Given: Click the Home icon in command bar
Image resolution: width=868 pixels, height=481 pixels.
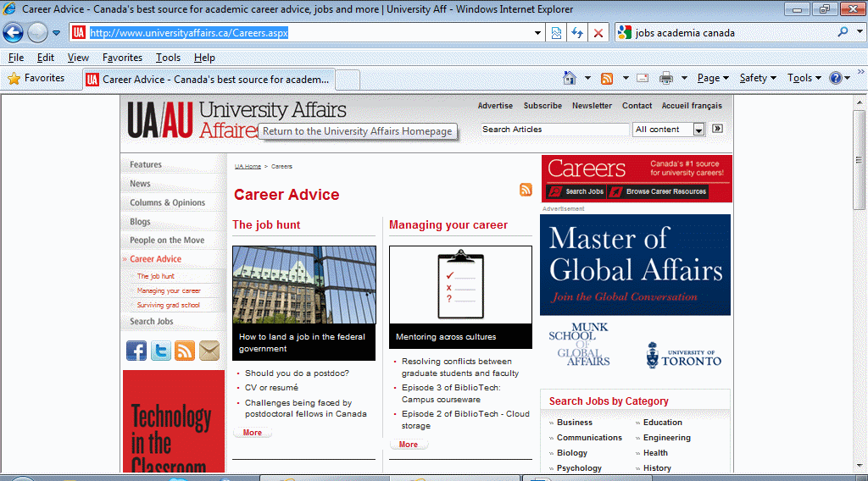Looking at the screenshot, I should point(569,78).
